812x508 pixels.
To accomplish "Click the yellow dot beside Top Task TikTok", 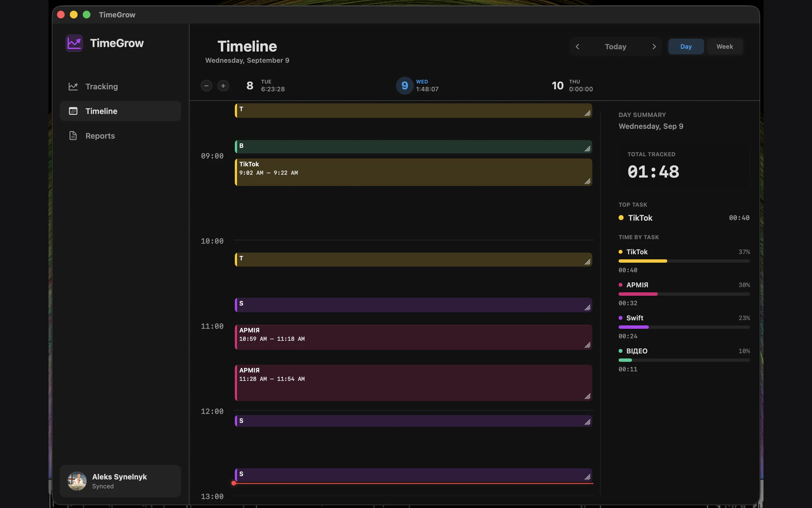I will [x=621, y=218].
